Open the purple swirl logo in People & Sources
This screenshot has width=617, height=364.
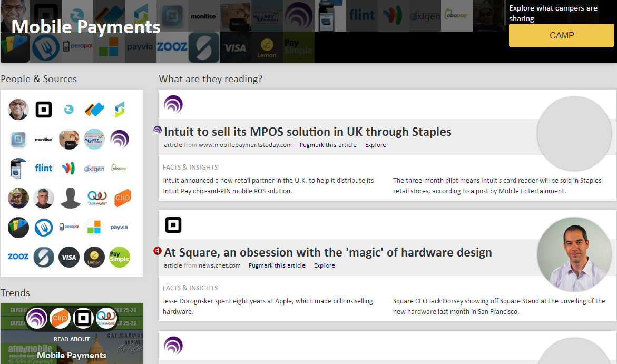[x=120, y=139]
